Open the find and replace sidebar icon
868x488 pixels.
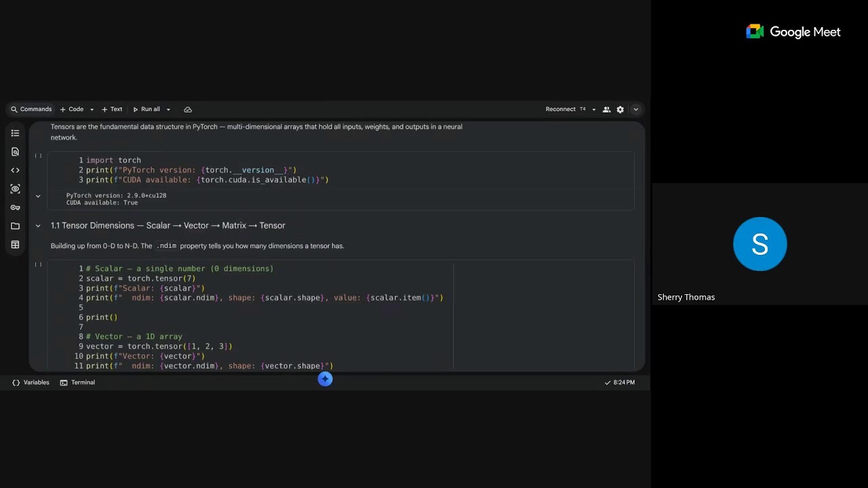point(15,152)
